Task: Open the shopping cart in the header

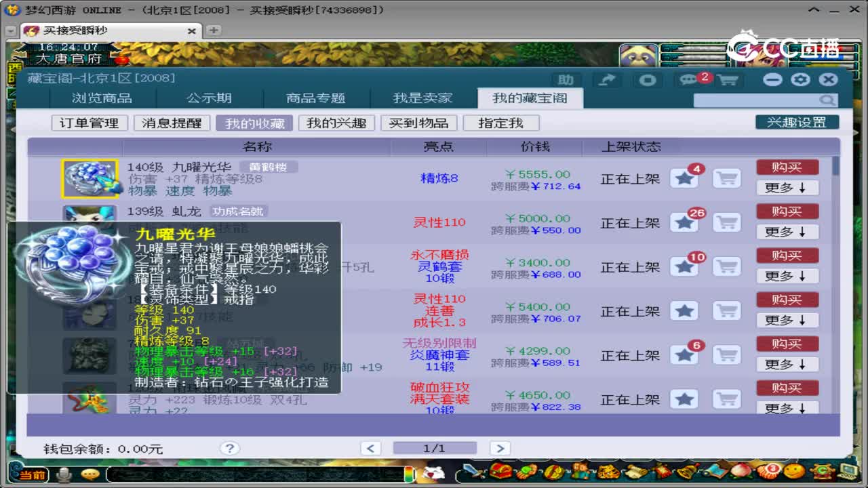Action: click(x=727, y=80)
